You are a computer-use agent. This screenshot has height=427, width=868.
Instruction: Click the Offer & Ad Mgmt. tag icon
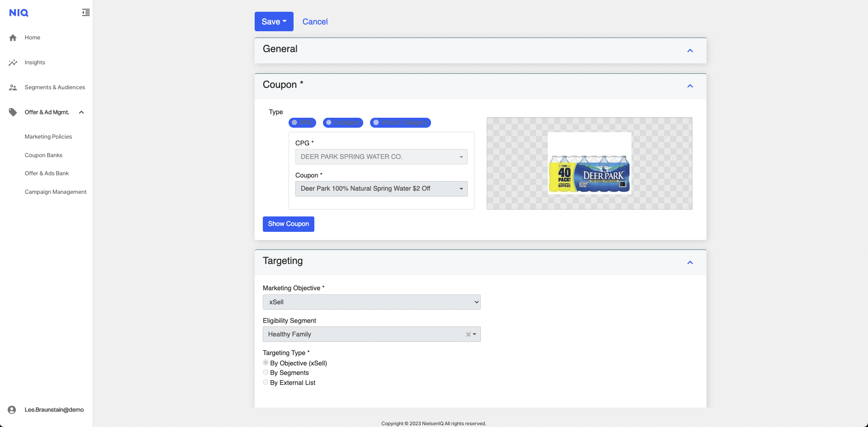click(x=13, y=112)
